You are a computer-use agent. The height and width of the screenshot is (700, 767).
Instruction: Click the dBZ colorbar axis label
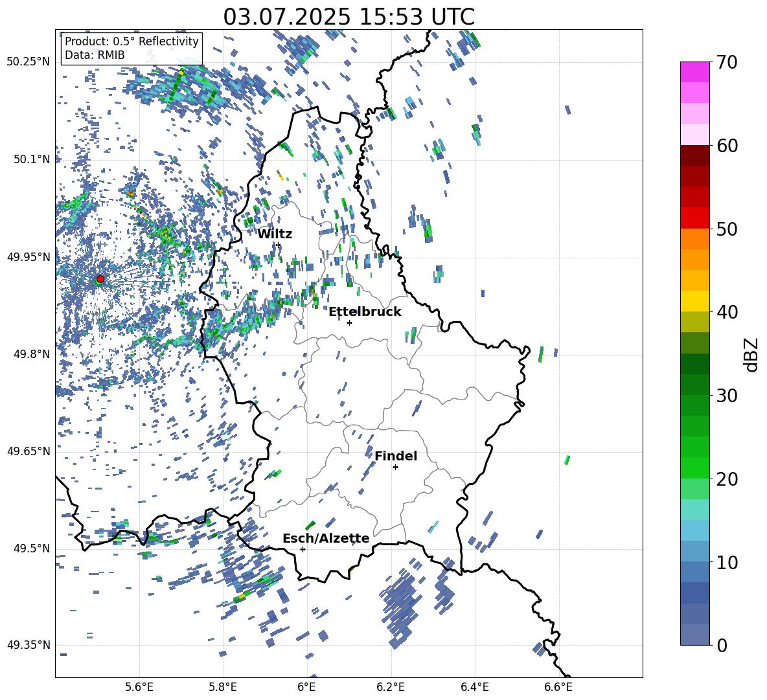(x=751, y=354)
